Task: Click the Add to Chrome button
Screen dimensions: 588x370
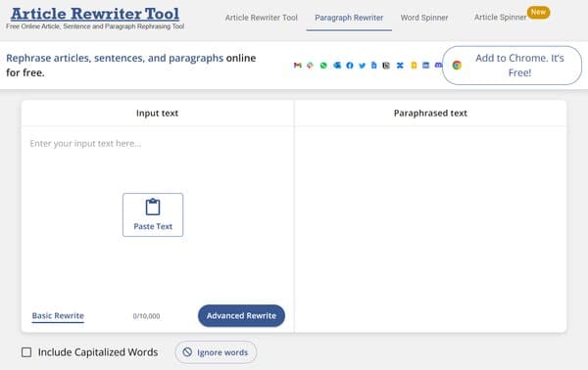Action: (x=512, y=66)
